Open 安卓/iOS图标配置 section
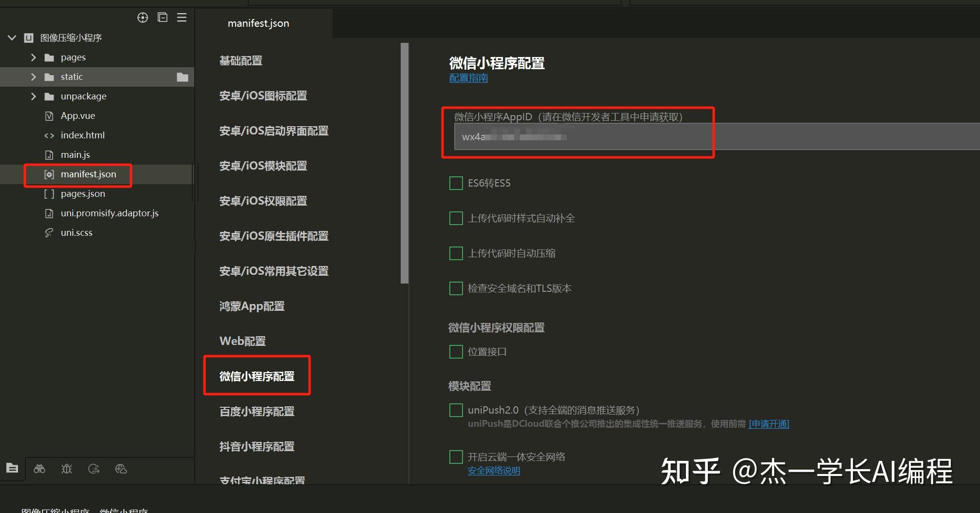 263,96
